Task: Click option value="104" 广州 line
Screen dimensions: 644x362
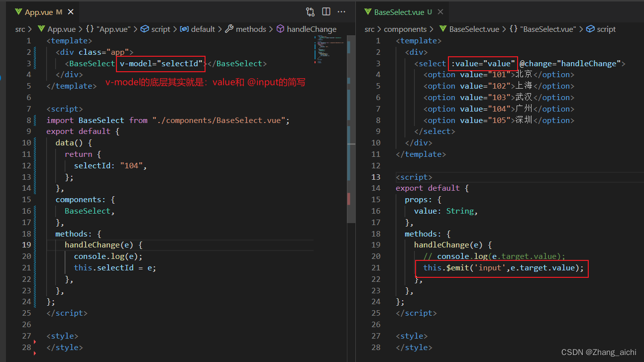Action: coord(499,109)
